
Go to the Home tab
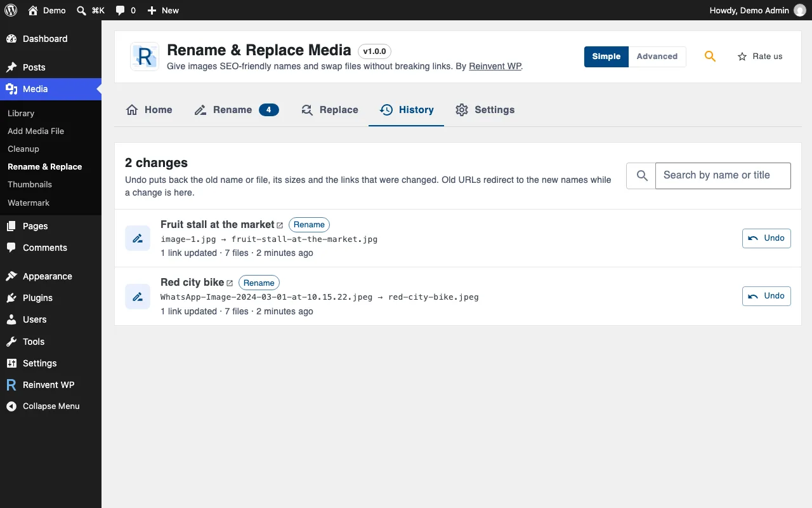coord(149,110)
